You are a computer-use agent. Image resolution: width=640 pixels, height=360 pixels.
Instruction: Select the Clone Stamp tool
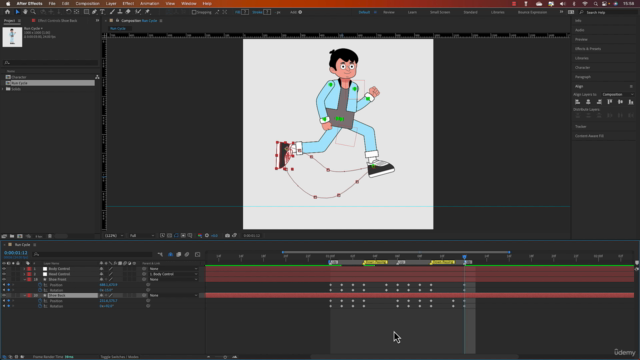click(120, 12)
